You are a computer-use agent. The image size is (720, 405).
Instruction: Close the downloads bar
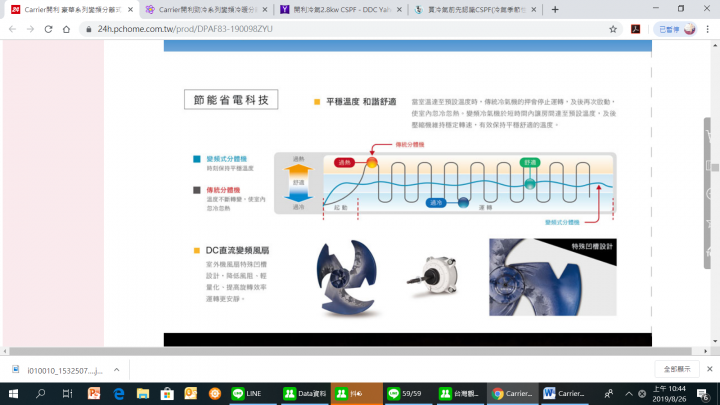[x=709, y=369]
